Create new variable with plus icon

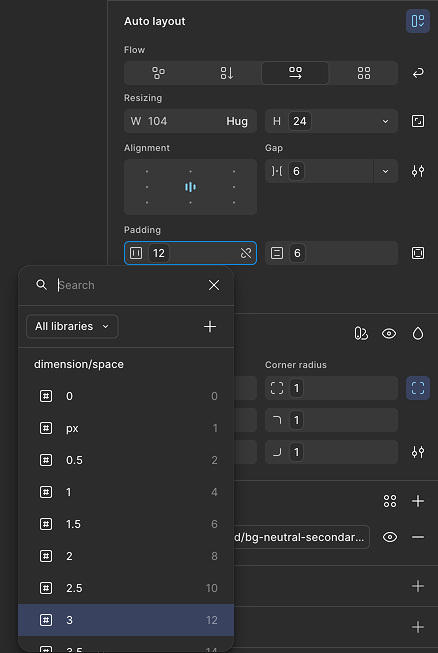pos(210,326)
